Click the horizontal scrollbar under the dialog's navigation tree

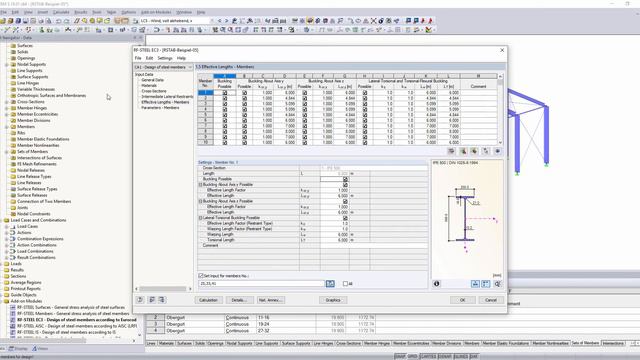point(163,289)
